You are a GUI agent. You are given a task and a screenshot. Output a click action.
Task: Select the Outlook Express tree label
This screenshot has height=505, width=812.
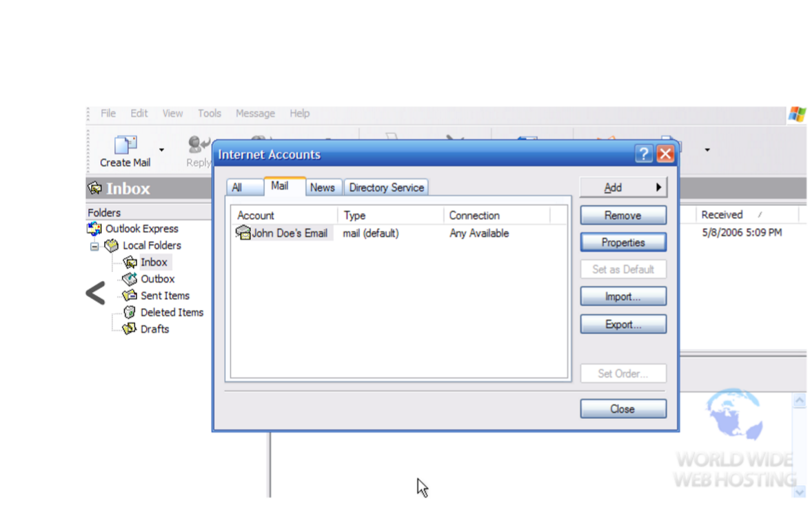[142, 229]
